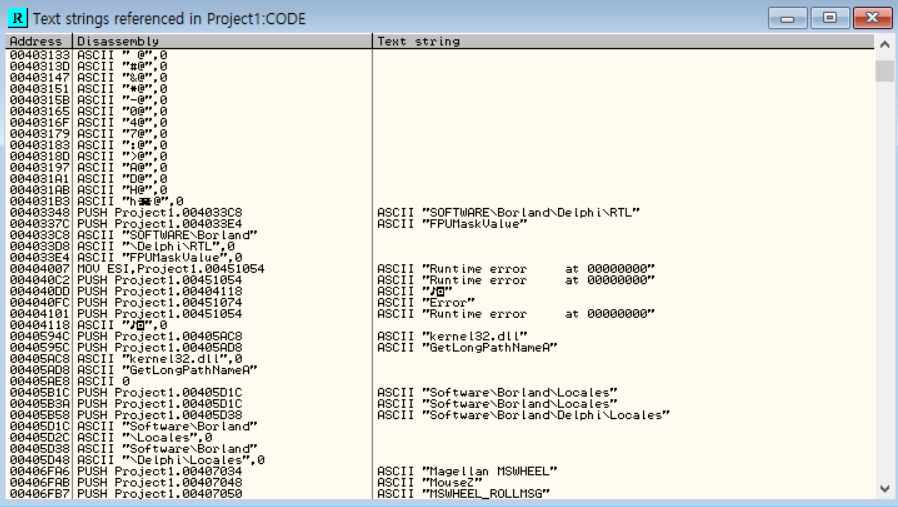898x507 pixels.
Task: Select row at address 00403179
Action: (440, 134)
